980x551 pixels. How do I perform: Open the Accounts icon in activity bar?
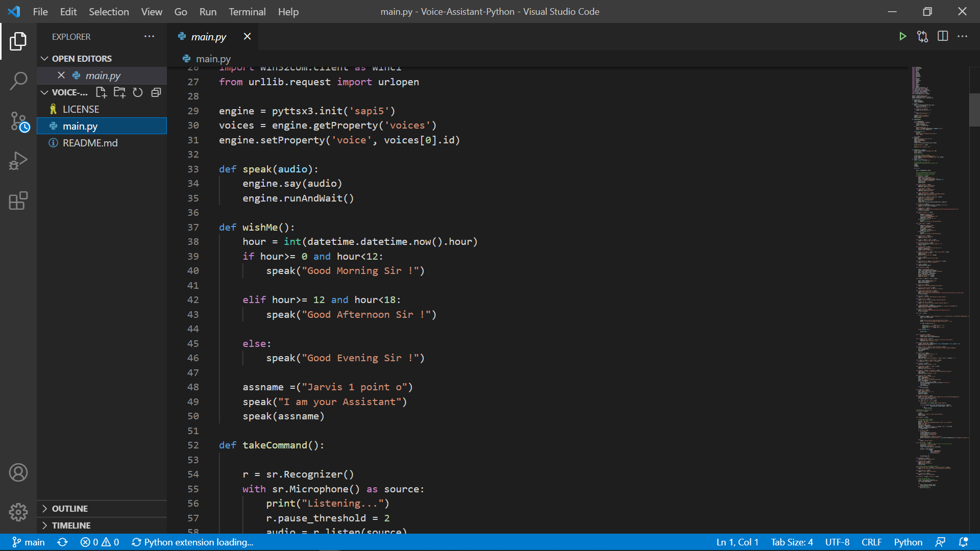tap(18, 472)
